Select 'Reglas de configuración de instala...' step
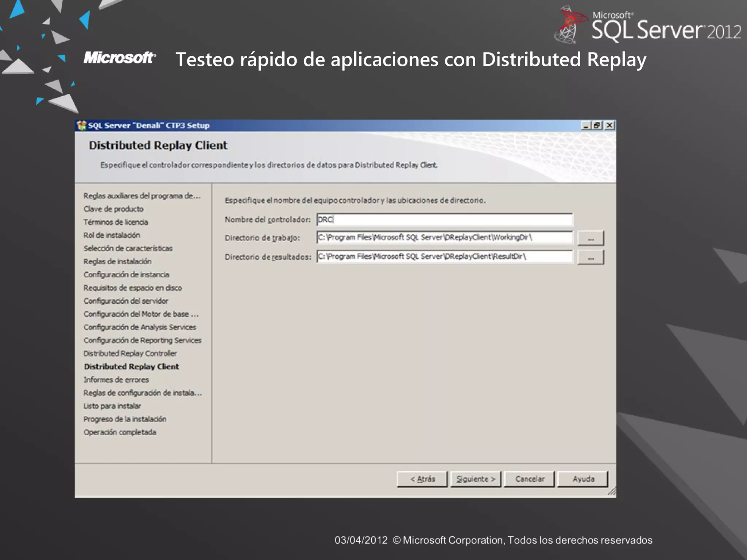This screenshot has height=560, width=747. tap(143, 393)
